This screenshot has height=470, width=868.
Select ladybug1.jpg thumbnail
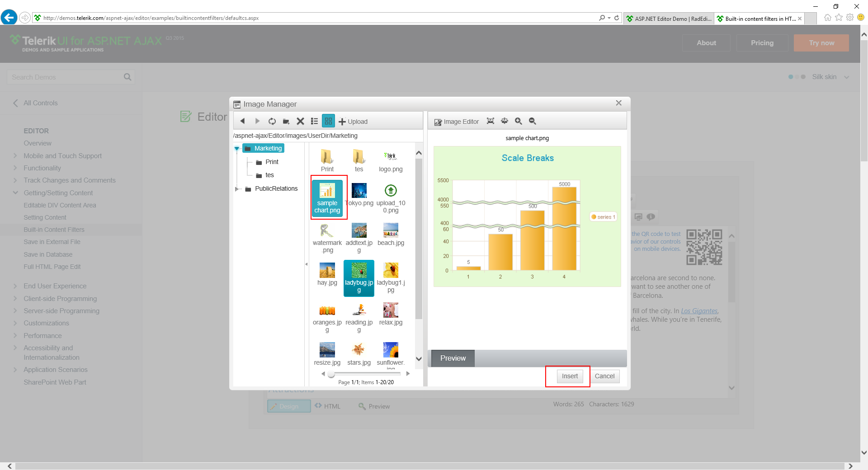[391, 277]
